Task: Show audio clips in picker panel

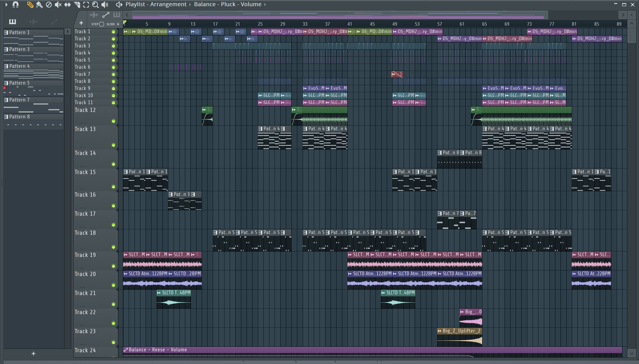Action: point(33,22)
